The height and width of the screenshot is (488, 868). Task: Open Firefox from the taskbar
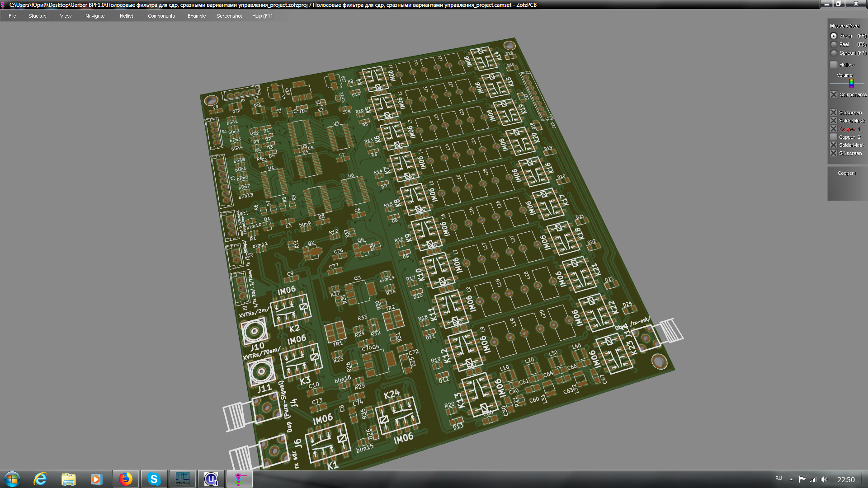point(125,479)
